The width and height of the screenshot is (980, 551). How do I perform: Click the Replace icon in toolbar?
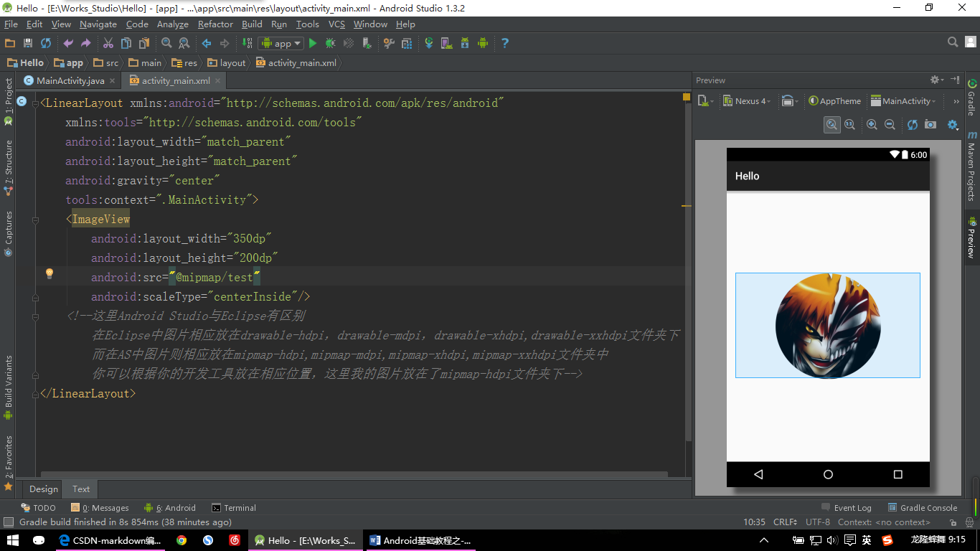184,43
